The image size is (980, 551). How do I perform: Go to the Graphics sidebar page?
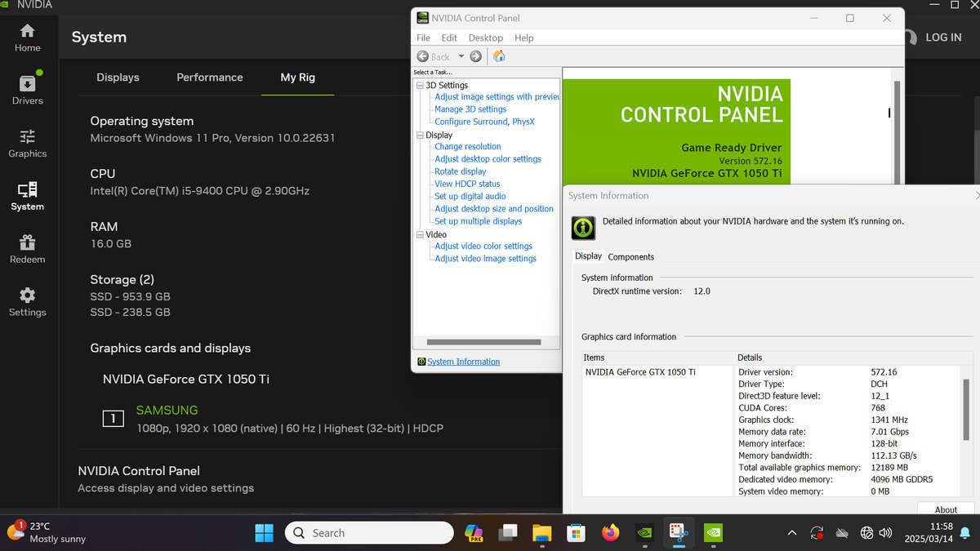click(x=27, y=143)
